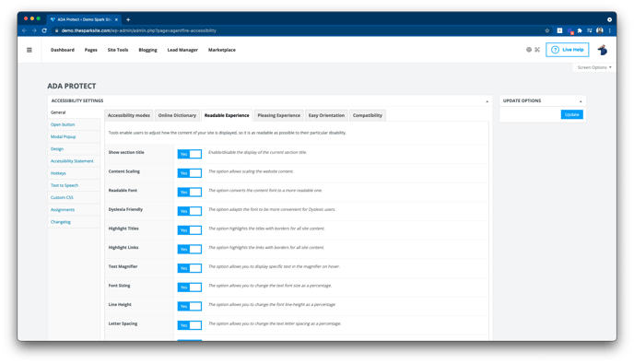Click the browser address bar URL
This screenshot has height=364, width=634.
tap(138, 30)
